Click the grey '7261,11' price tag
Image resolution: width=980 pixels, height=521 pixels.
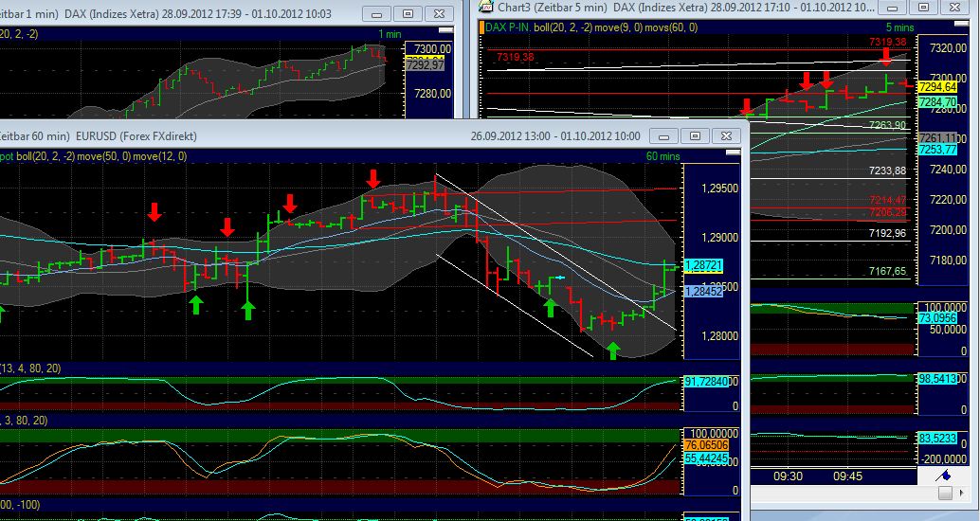(x=937, y=137)
